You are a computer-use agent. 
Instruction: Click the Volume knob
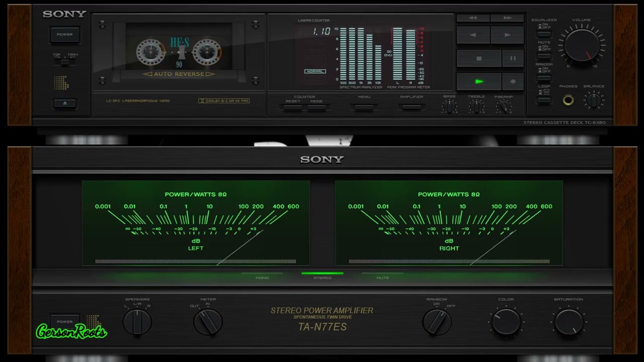pos(582,46)
